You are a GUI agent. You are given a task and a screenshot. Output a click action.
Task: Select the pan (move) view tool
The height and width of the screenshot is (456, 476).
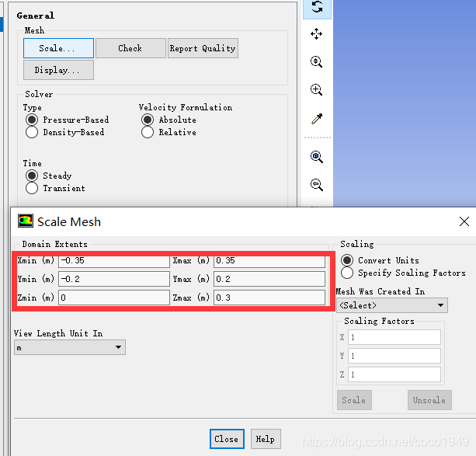316,33
